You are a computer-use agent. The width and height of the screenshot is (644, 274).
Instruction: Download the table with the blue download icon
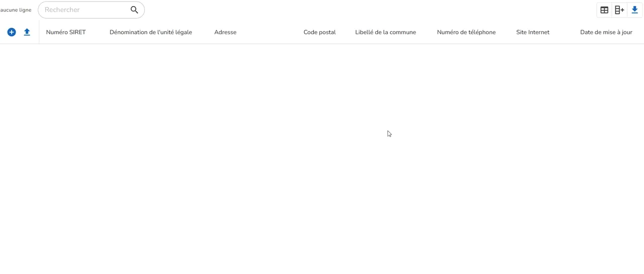click(634, 10)
